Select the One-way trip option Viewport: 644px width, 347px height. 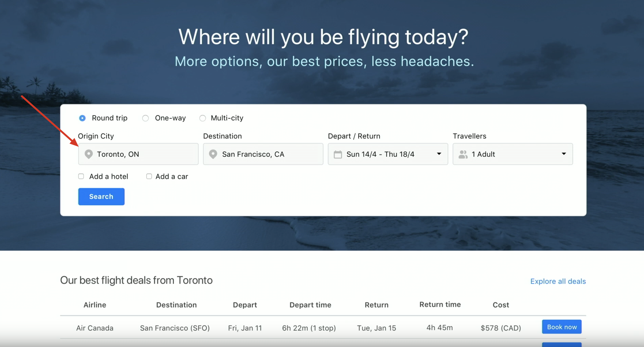click(x=146, y=118)
